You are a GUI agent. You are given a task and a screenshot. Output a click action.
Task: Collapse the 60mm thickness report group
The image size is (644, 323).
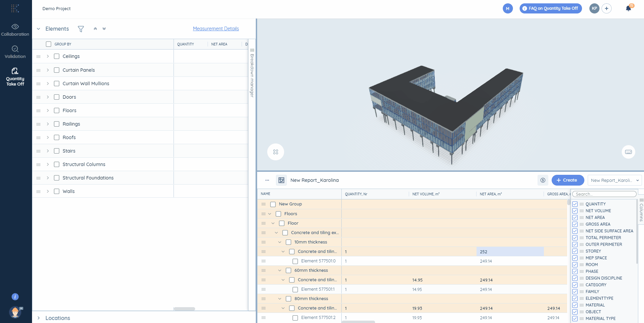coord(280,270)
